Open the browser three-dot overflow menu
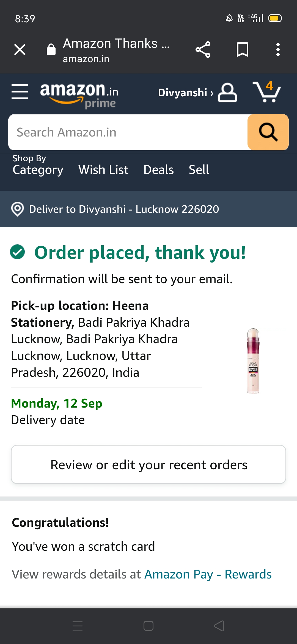297x644 pixels. (278, 50)
